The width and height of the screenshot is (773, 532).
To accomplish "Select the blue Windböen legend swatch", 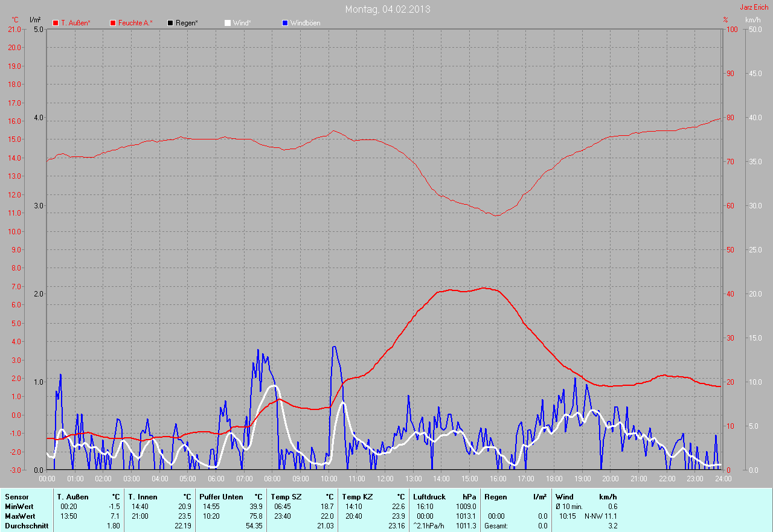I will click(285, 23).
